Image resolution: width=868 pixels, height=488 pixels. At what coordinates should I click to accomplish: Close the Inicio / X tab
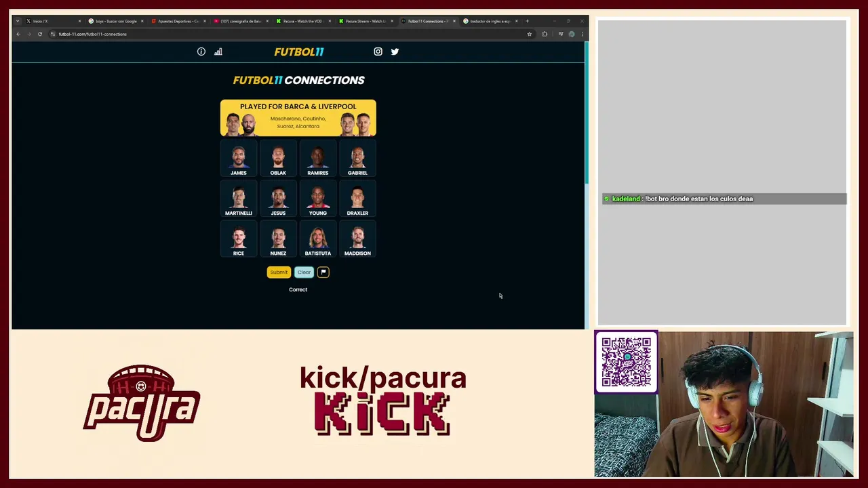[x=79, y=21]
